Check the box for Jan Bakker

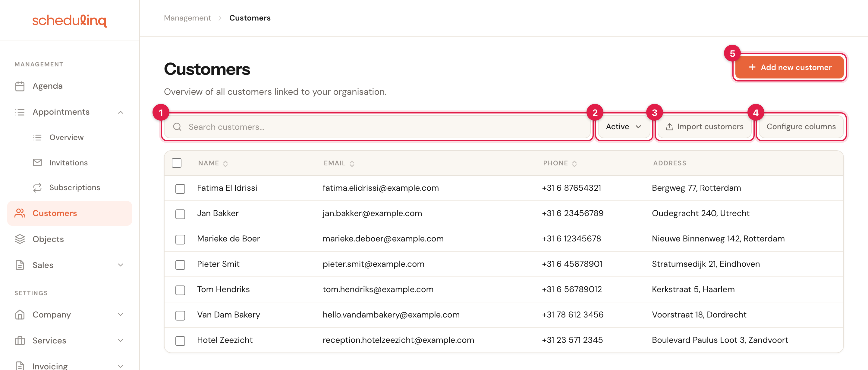pos(180,214)
